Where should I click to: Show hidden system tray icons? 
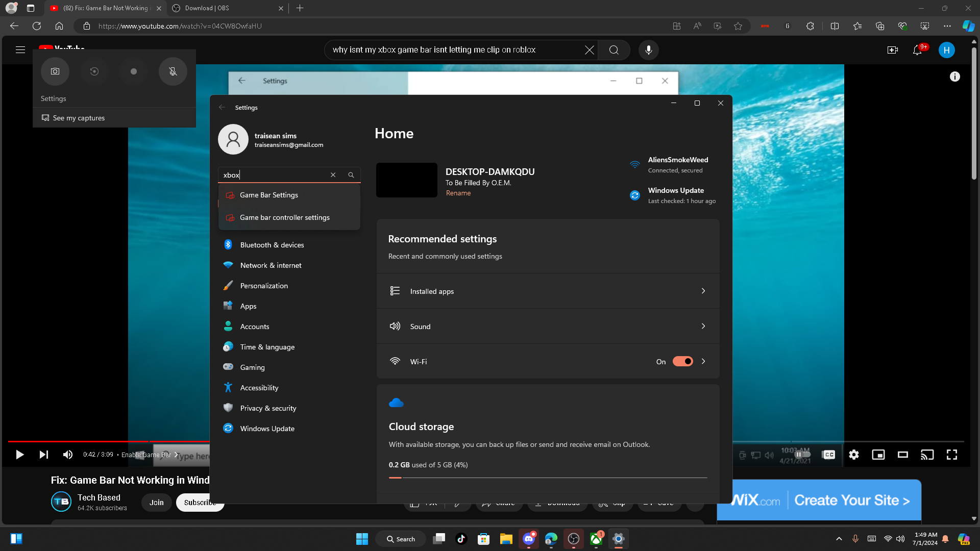(x=839, y=539)
